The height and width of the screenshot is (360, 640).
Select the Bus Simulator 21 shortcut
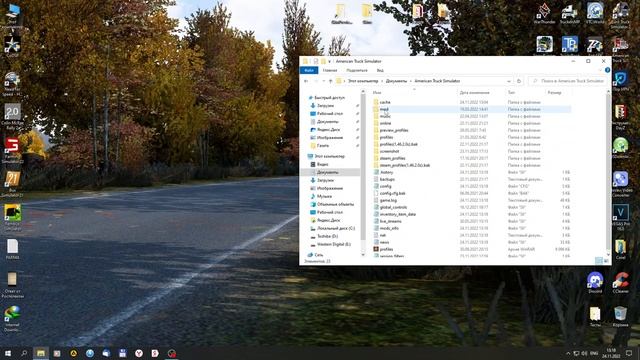pos(12,184)
